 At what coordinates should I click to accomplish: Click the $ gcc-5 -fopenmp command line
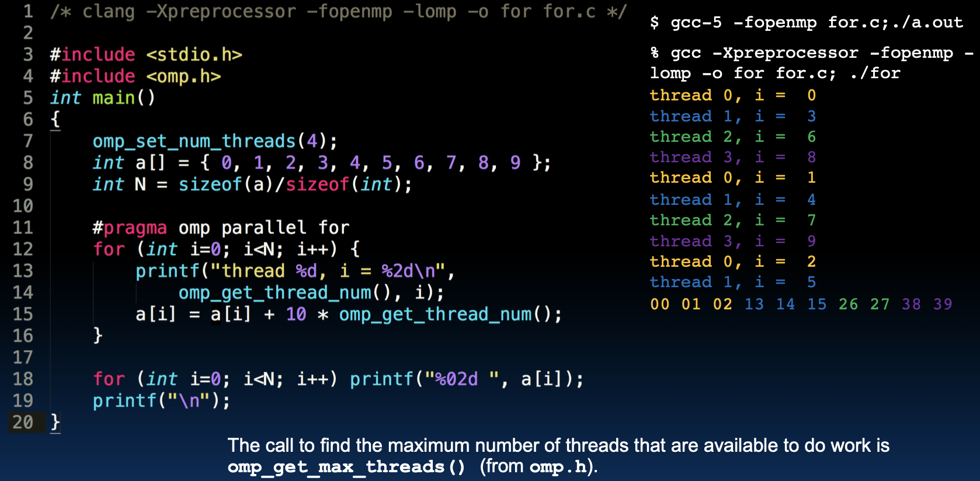pyautogui.click(x=806, y=23)
